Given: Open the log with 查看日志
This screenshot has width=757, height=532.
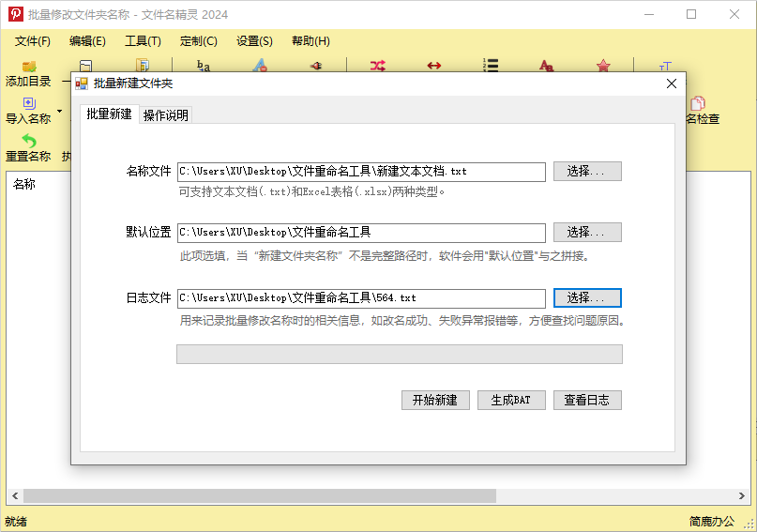Looking at the screenshot, I should click(x=587, y=400).
